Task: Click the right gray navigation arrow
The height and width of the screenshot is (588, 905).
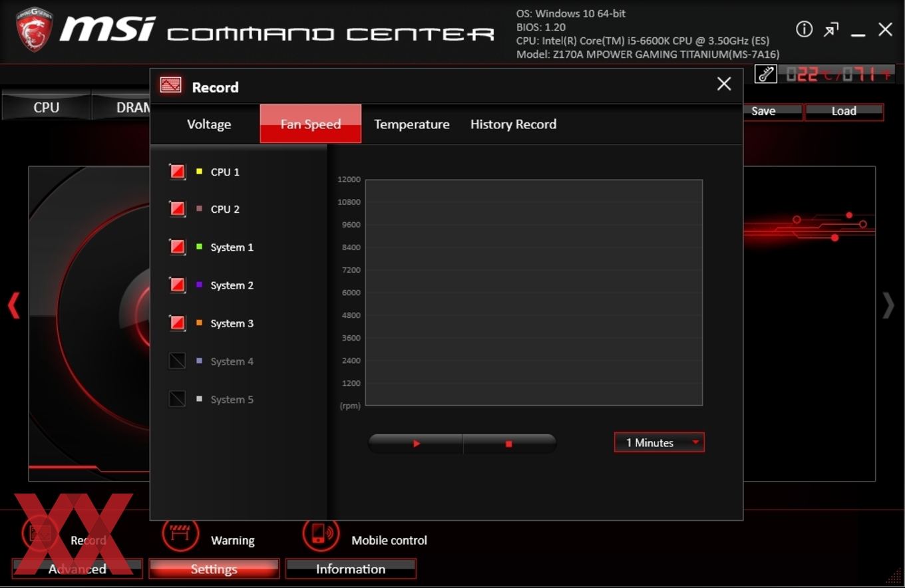Action: click(x=888, y=306)
